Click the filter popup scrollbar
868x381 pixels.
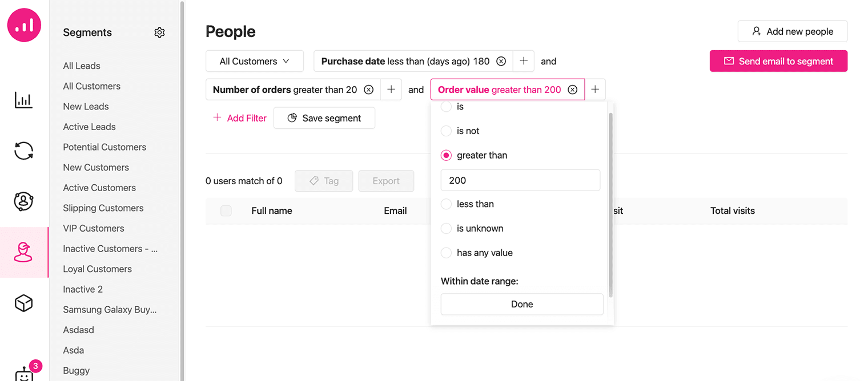coord(610,204)
